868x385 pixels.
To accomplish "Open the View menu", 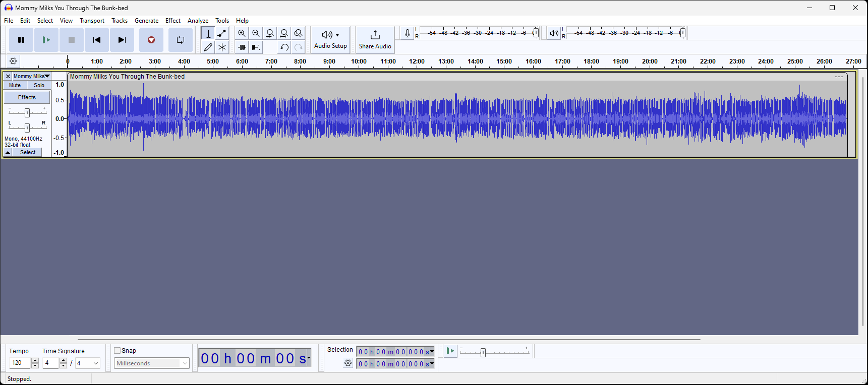I will tap(66, 21).
